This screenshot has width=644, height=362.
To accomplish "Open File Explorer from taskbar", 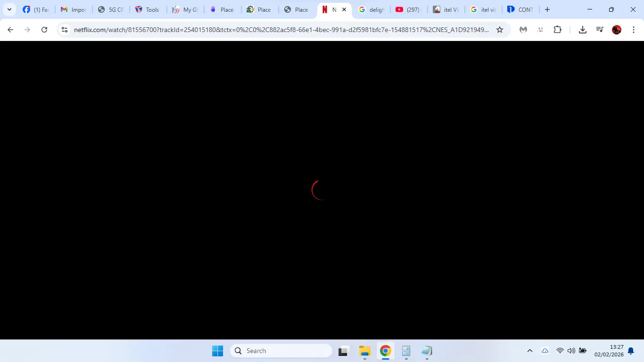I will pos(364,351).
